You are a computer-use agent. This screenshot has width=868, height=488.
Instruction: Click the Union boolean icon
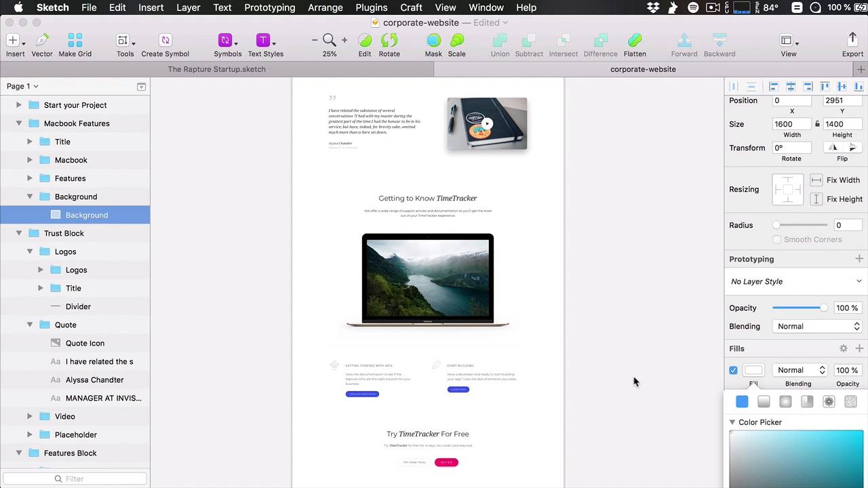point(500,40)
